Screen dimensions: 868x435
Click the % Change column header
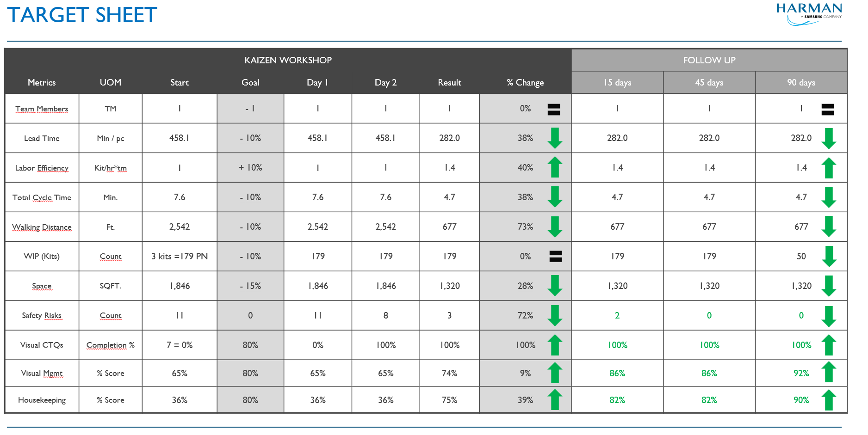525,83
